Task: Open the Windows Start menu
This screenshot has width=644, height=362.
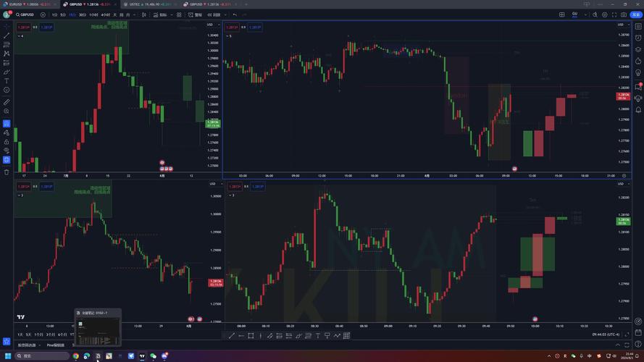Action: 8,355
